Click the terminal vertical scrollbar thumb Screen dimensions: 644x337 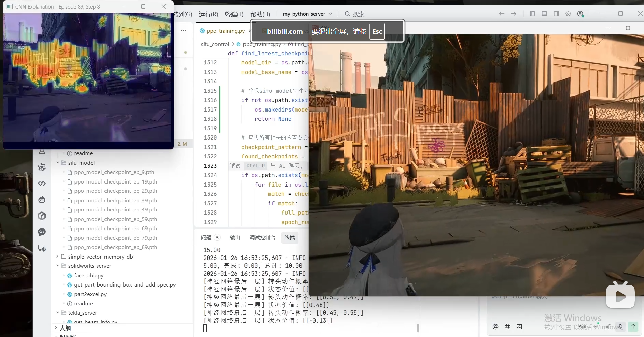pos(418,328)
